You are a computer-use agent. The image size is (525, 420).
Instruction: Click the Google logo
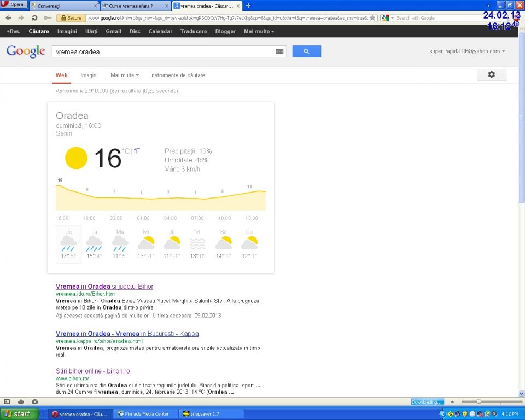(26, 51)
